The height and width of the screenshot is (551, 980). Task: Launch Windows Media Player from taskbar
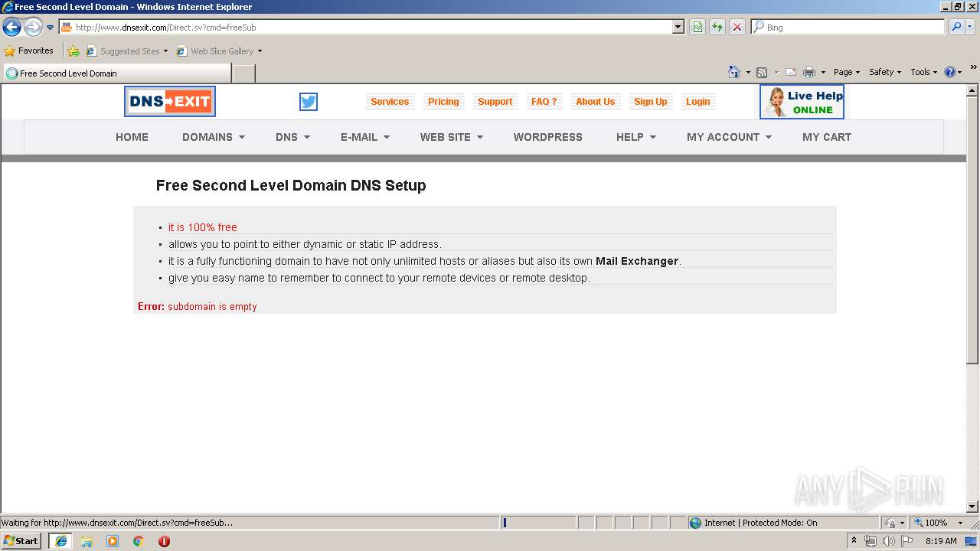point(113,541)
